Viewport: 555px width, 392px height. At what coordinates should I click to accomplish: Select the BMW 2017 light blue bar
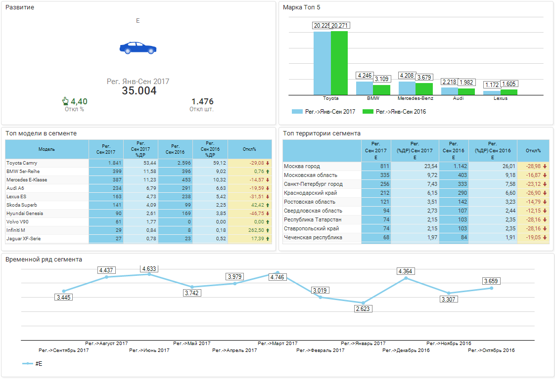[x=365, y=88]
